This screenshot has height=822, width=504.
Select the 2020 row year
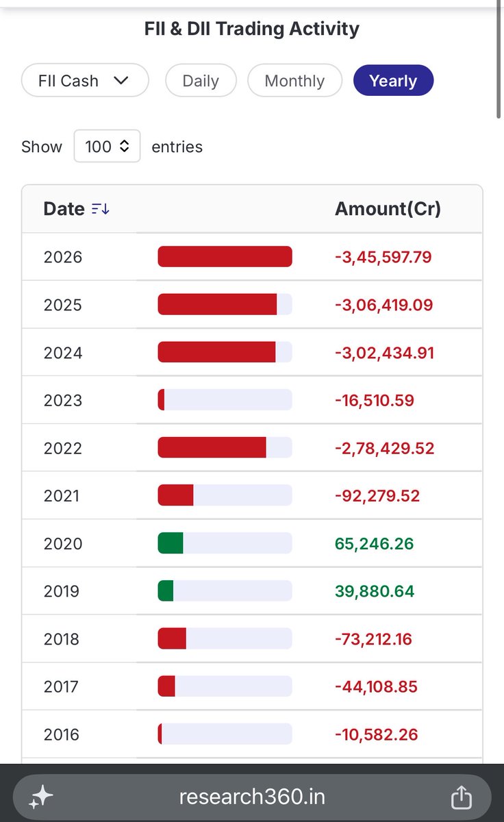click(x=62, y=543)
